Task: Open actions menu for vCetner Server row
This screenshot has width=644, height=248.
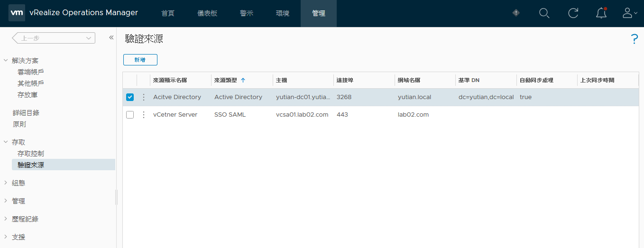Action: coord(144,115)
